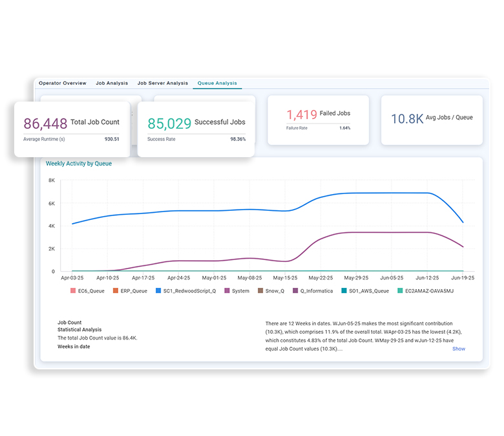The height and width of the screenshot is (436, 504).
Task: Click the Show link in analysis text
Action: coord(458,349)
